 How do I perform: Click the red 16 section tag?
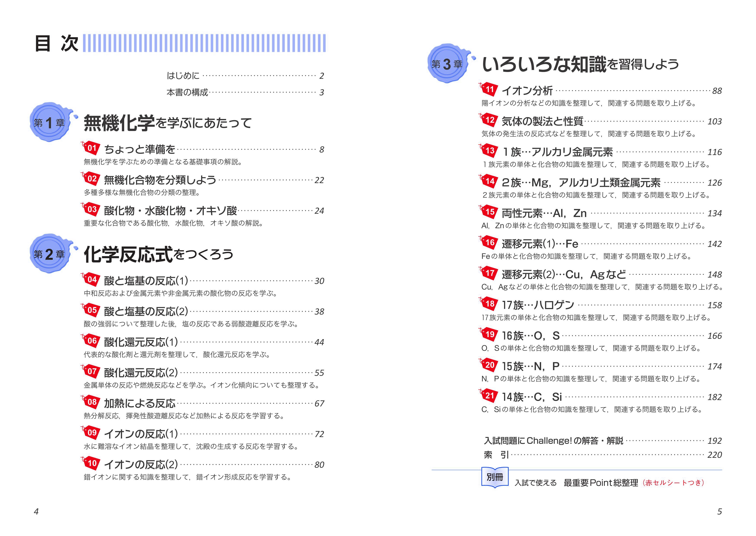pos(488,242)
